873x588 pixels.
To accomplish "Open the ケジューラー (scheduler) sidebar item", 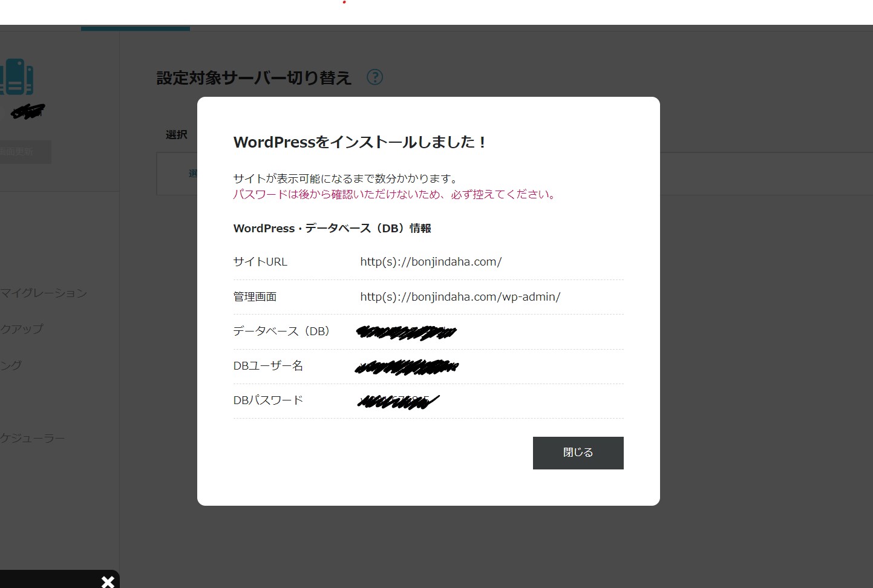I will coord(33,438).
